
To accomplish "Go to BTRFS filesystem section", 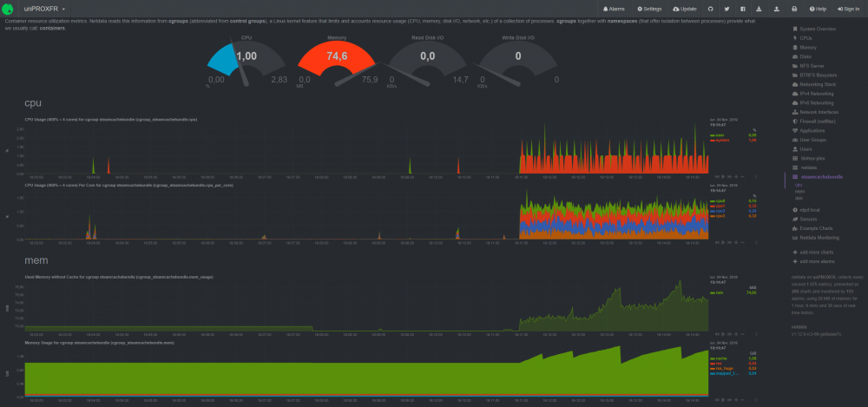I will (814, 75).
